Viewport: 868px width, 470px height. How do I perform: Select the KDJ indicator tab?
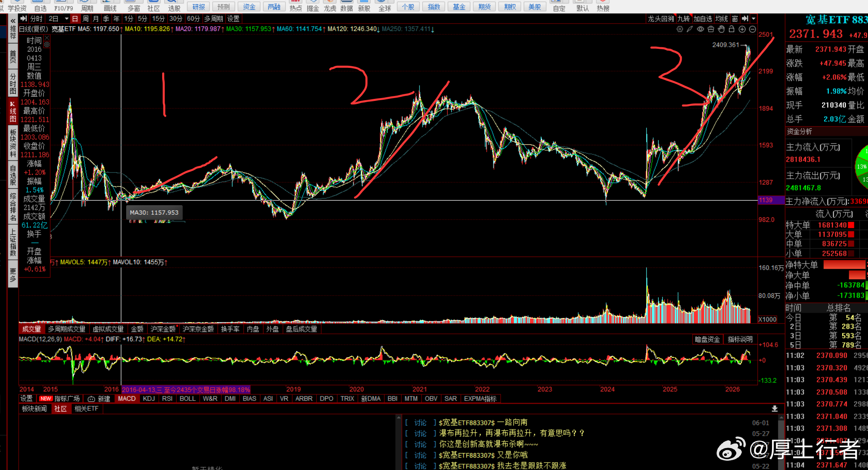tap(149, 399)
